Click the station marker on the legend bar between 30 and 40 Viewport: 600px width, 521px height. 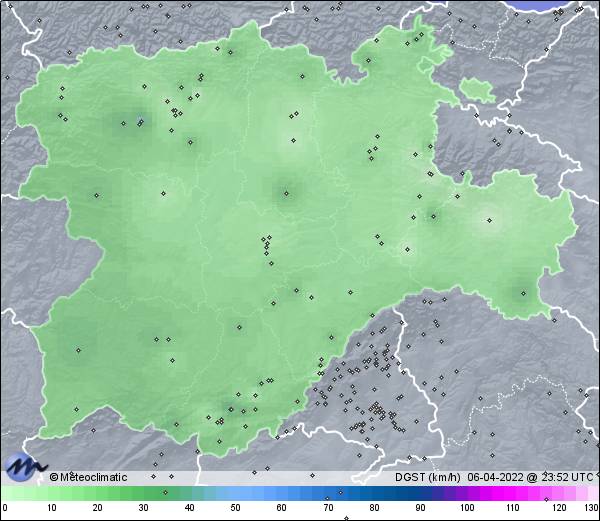coord(165,492)
